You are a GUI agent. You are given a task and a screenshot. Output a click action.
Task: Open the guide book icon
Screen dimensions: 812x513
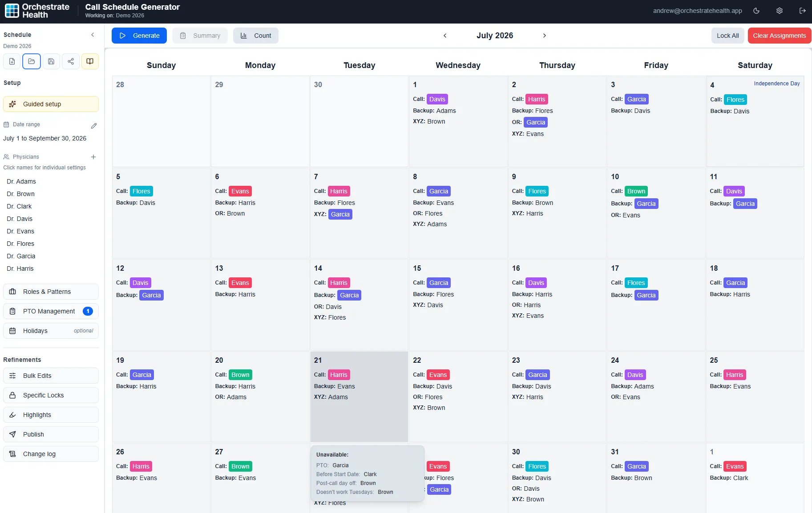(90, 61)
